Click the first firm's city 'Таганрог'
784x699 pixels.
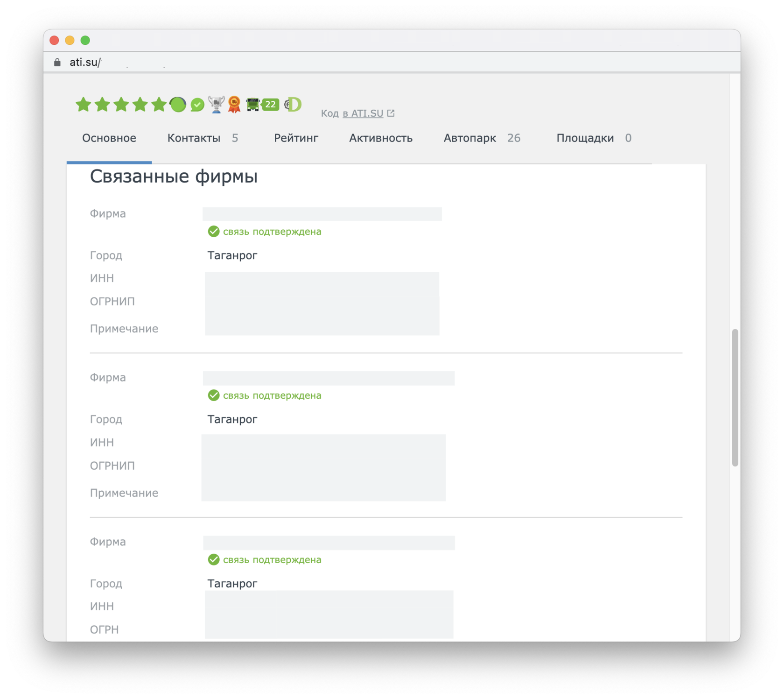point(232,255)
